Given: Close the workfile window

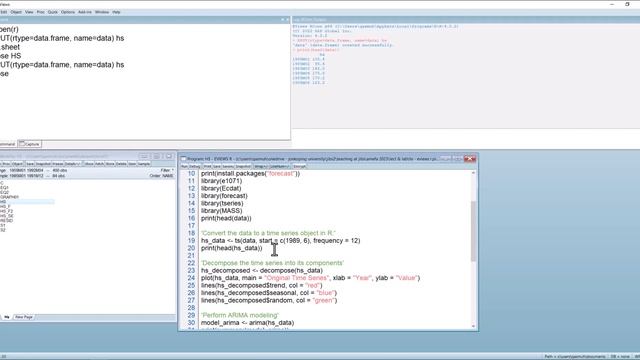Looking at the screenshot, I should (x=169, y=156).
